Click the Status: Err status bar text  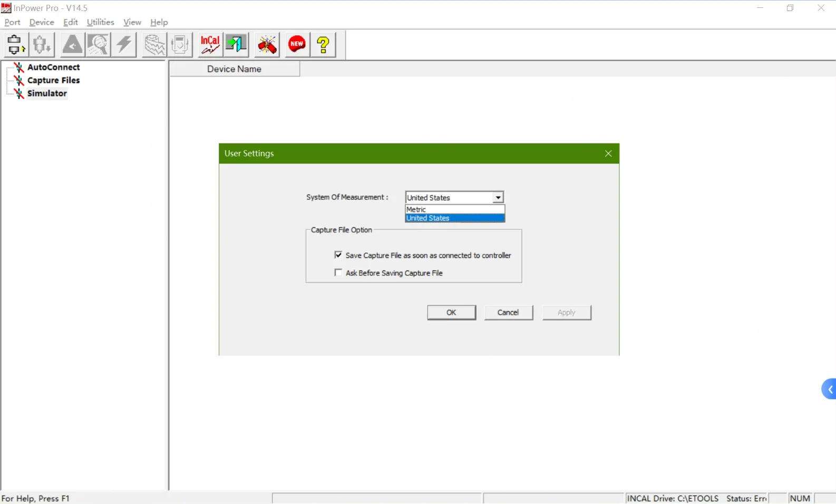(746, 498)
